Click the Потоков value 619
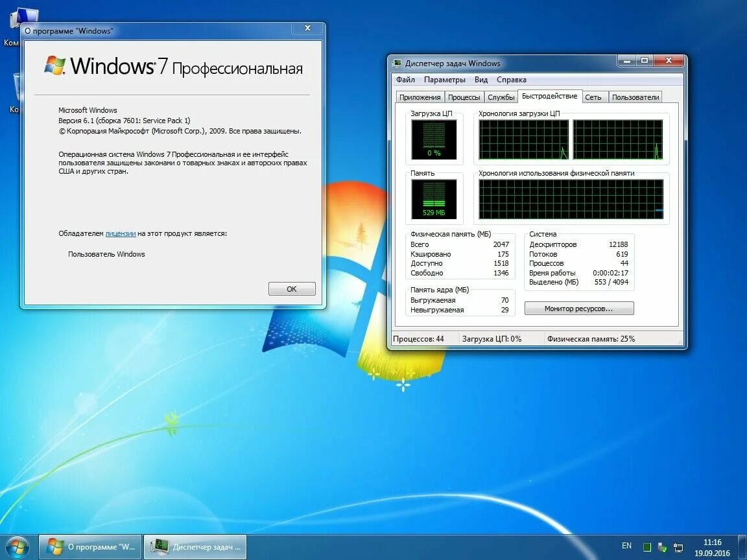 point(622,254)
